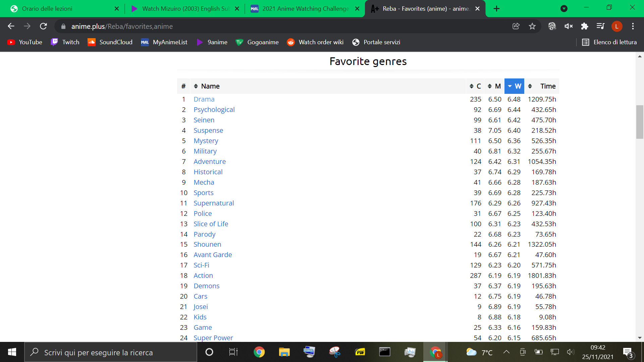
Task: Open the media control icon
Action: pos(600,26)
